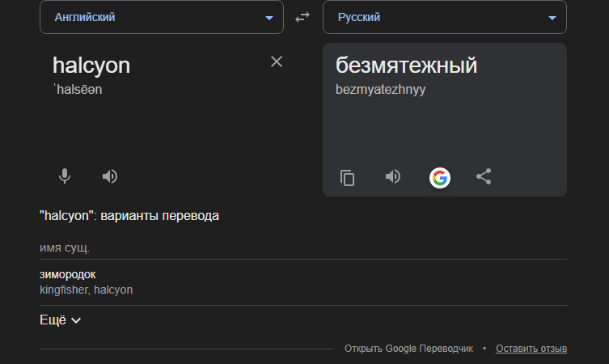Swap source and target languages
Image resolution: width=609 pixels, height=364 pixels.
pyautogui.click(x=302, y=17)
